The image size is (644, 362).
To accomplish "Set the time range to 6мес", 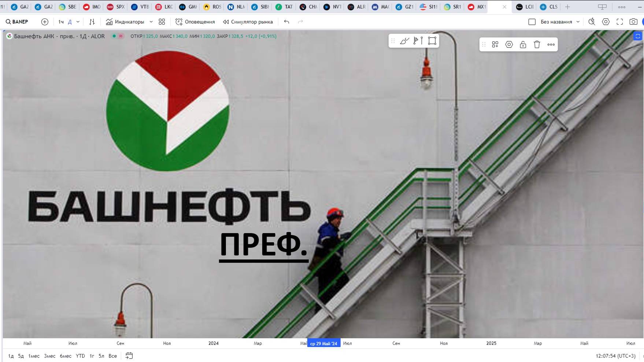I will coord(66,356).
